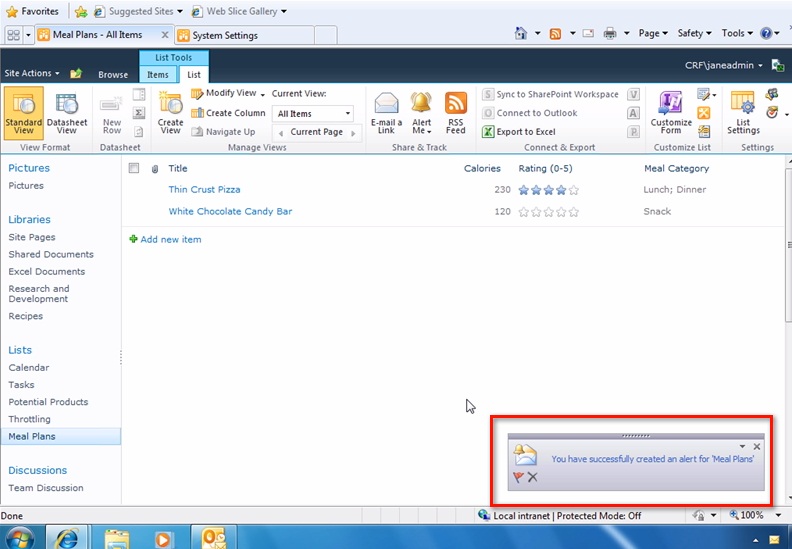Image resolution: width=792 pixels, height=549 pixels.
Task: Click the Favorites star
Action: click(x=12, y=11)
